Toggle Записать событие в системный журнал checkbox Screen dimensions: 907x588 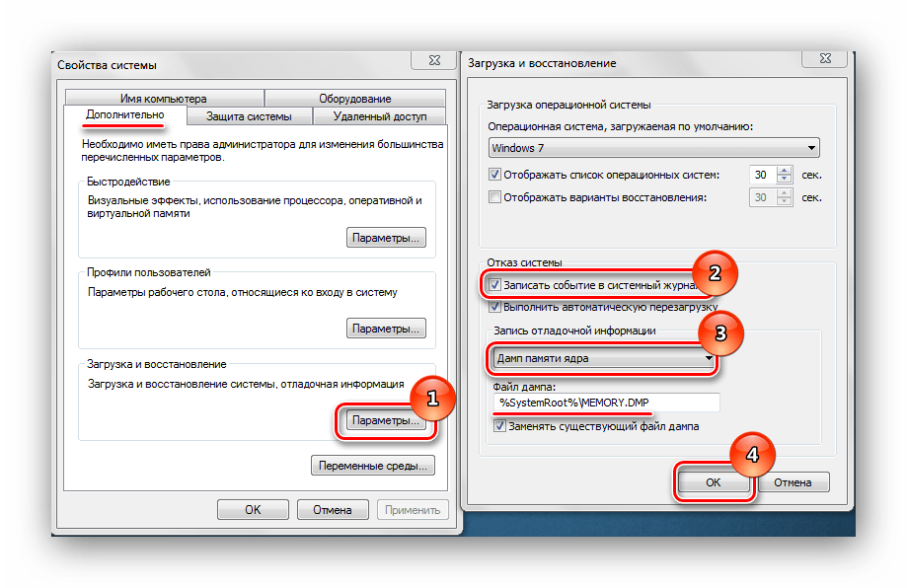[x=494, y=284]
